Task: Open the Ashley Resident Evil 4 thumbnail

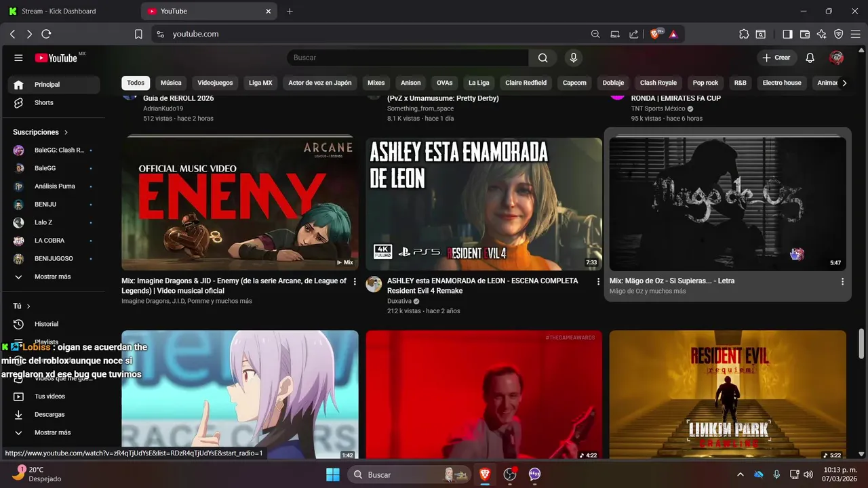Action: pos(484,203)
